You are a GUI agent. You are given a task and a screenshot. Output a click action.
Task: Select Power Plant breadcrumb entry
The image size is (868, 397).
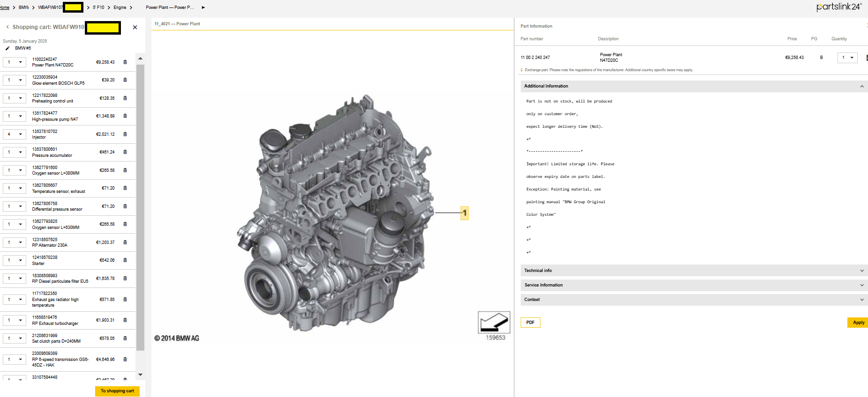point(170,7)
